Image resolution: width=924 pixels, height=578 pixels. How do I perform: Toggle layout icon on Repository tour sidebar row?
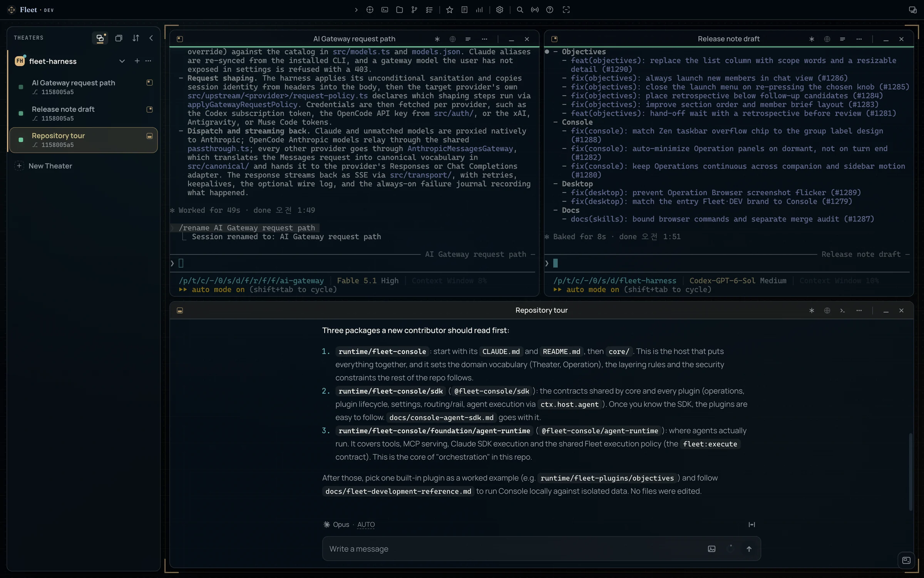[149, 136]
